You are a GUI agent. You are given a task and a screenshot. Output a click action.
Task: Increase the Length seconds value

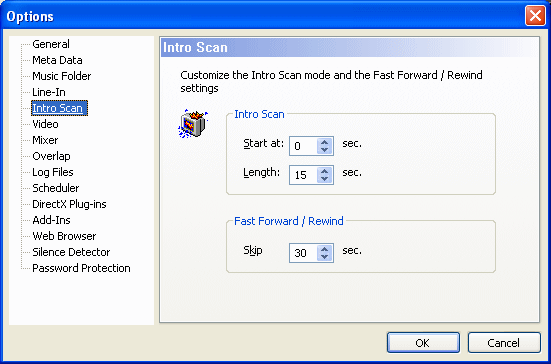pyautogui.click(x=324, y=171)
